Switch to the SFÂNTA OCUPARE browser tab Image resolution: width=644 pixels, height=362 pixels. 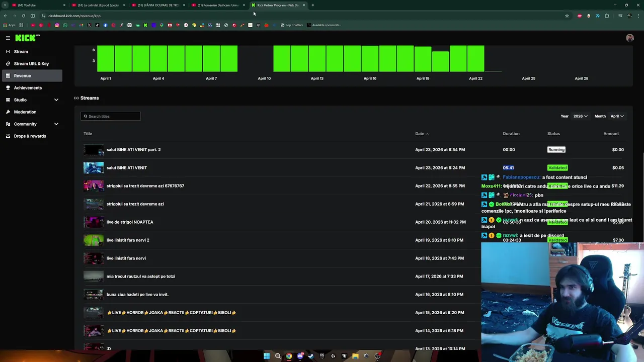pos(158,5)
